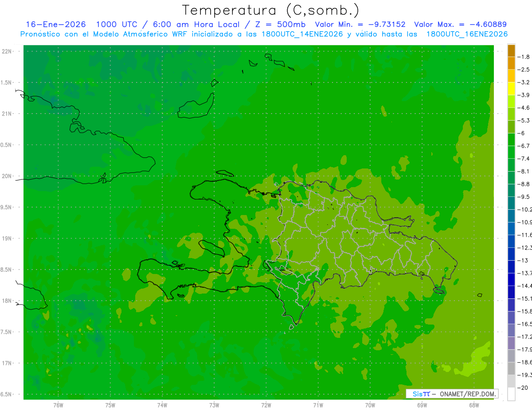Pick the legend color between -5.3 and -6
This screenshot has width=532, height=411.
(511, 127)
